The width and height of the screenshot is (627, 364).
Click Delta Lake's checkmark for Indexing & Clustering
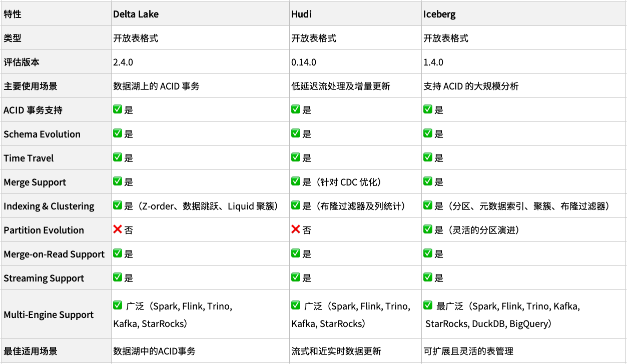[x=118, y=205]
